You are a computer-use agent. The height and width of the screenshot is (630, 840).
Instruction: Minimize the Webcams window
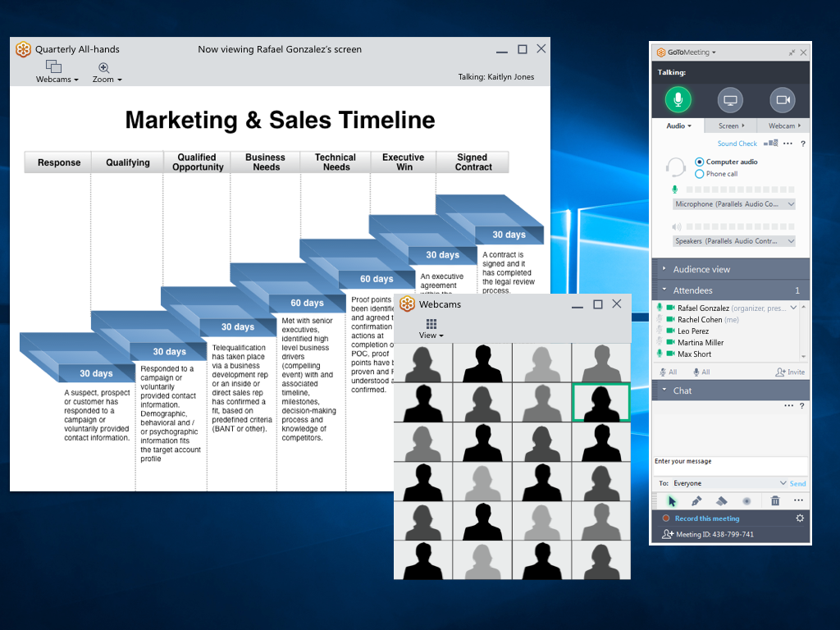pyautogui.click(x=577, y=307)
